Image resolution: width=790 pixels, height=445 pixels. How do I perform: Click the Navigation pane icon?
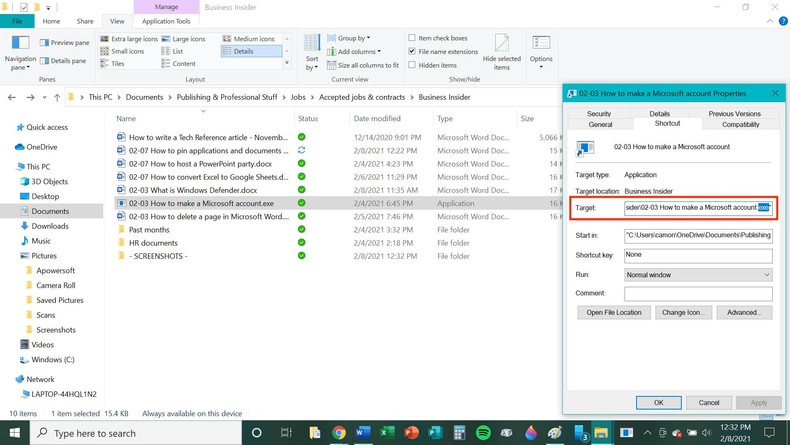(x=20, y=50)
